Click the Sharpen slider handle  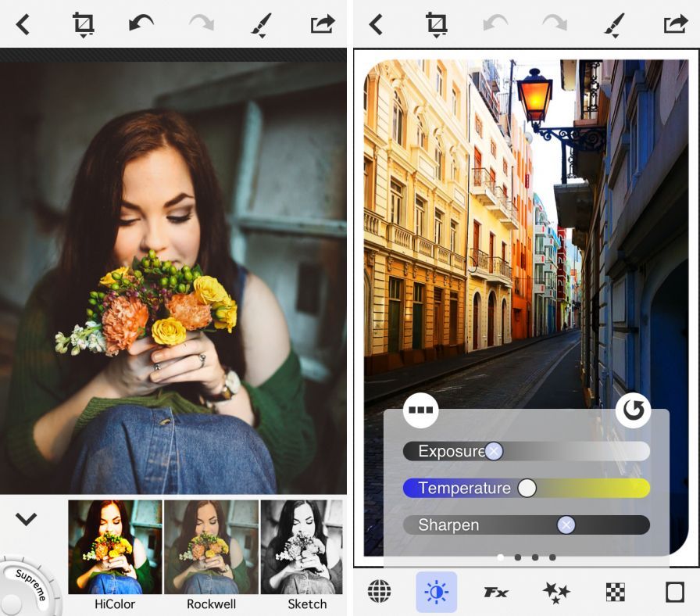coord(566,525)
